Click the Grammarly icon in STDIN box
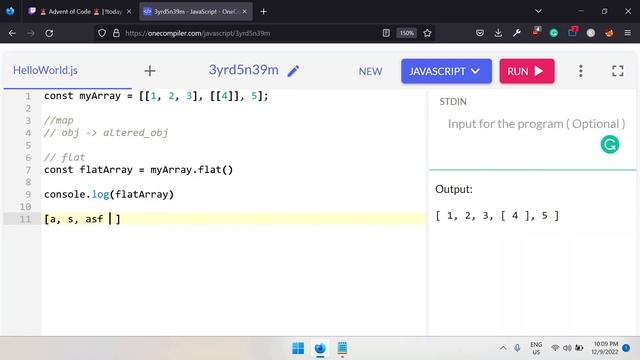This screenshot has height=360, width=640. (610, 144)
